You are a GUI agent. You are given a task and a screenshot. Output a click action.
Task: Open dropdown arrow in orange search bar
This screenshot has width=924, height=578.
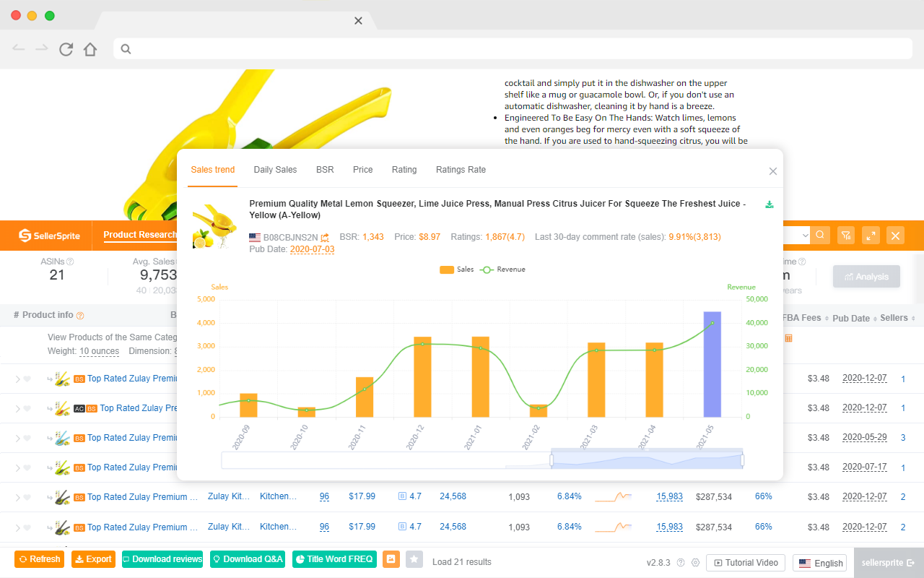[806, 236]
